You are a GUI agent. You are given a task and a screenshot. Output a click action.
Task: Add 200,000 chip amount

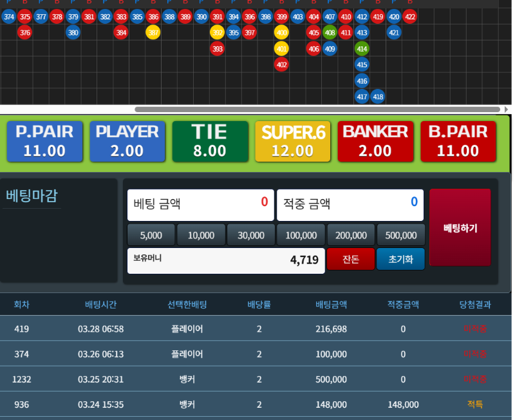coord(350,235)
